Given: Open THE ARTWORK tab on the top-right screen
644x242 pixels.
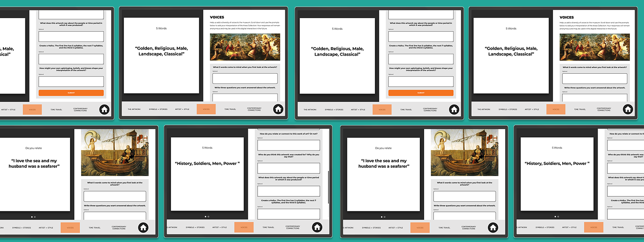Looking at the screenshot, I should point(483,109).
